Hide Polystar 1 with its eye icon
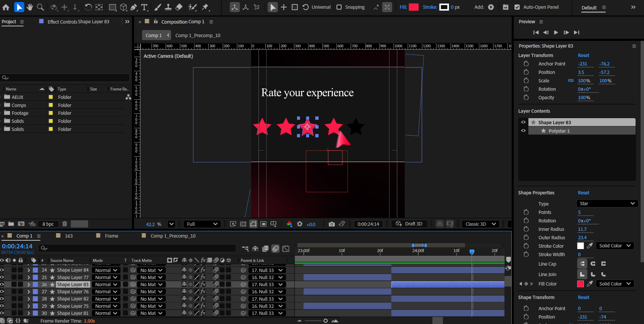The height and width of the screenshot is (324, 644). click(523, 131)
